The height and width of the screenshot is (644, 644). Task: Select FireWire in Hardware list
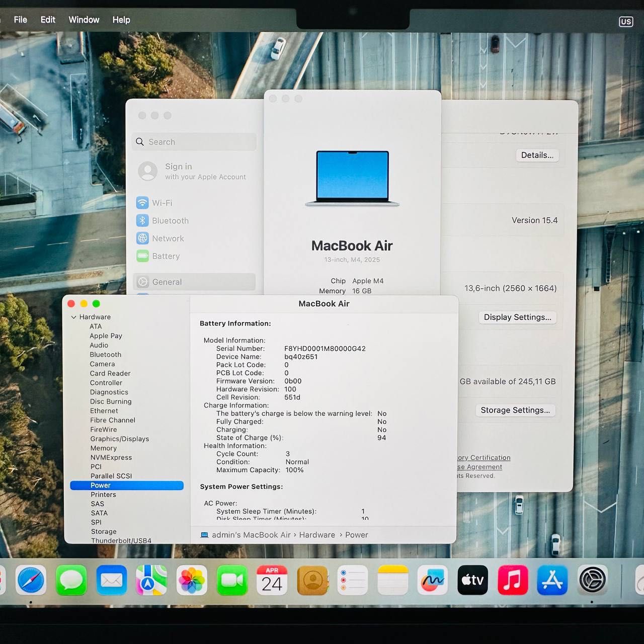click(x=103, y=429)
